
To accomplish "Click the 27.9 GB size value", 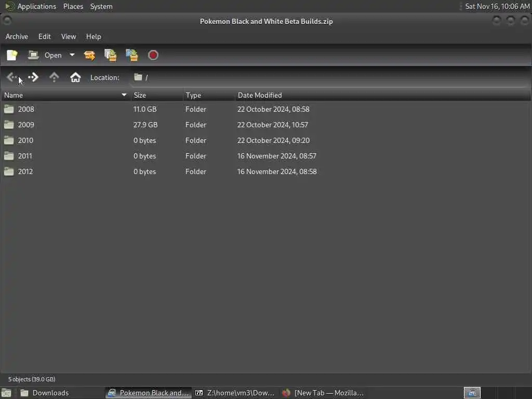I will click(x=145, y=125).
